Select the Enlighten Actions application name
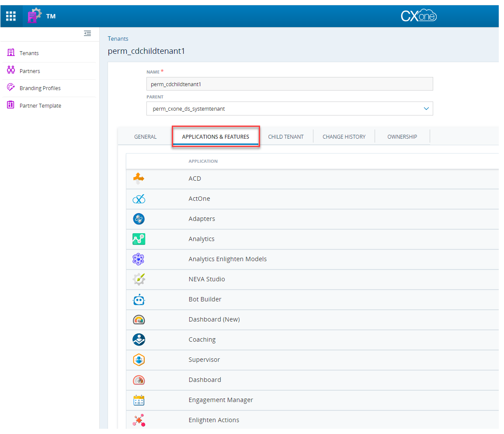 click(x=214, y=420)
